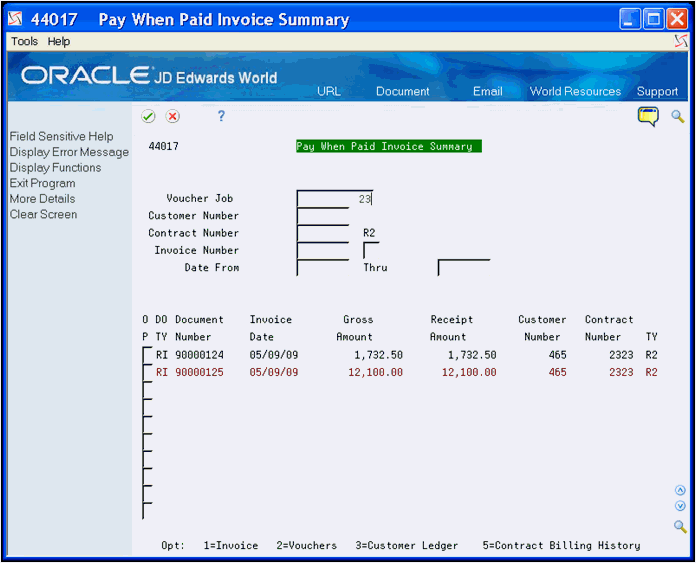Viewport: 696px width, 563px height.
Task: Open the Support link in banner
Action: coord(657,91)
